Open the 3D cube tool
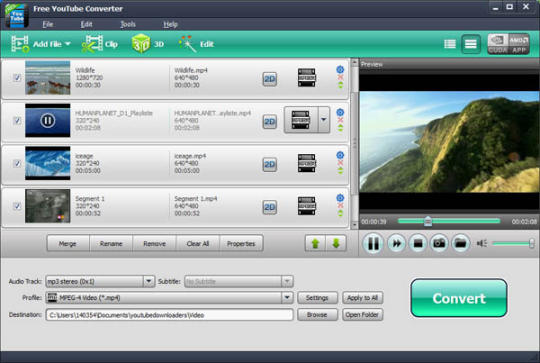The image size is (540, 363). coord(141,44)
